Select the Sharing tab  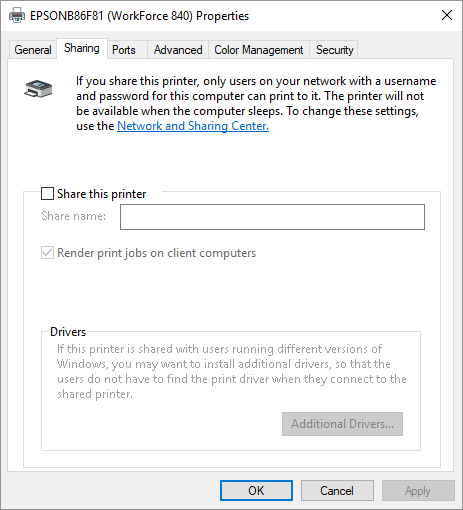tap(82, 48)
